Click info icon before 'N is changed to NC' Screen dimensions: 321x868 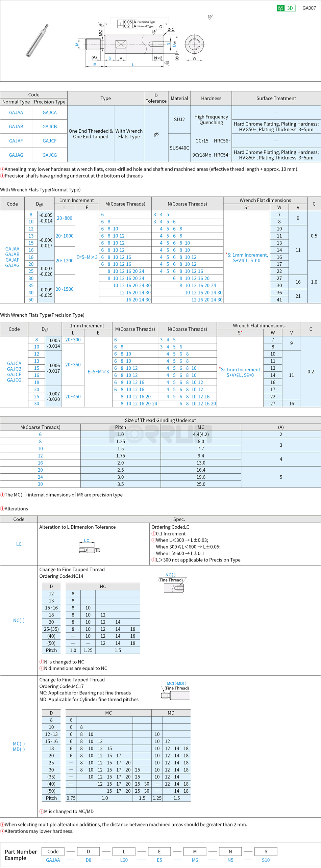click(x=42, y=662)
